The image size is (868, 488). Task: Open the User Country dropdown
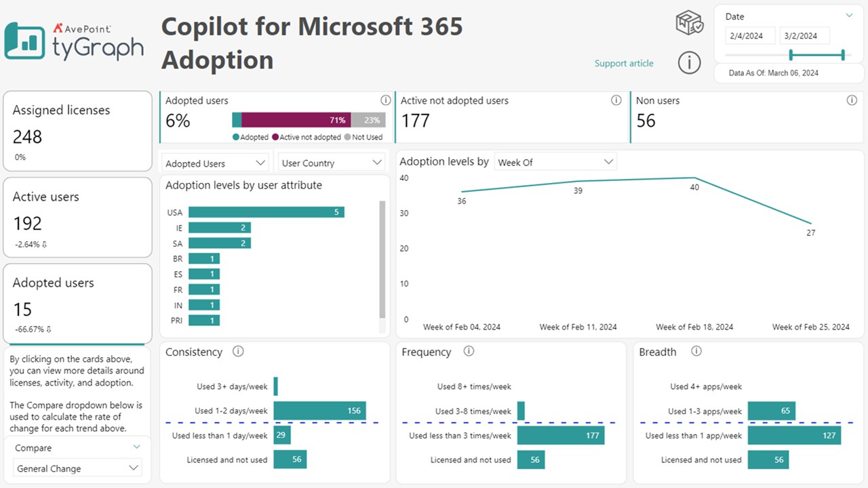click(x=332, y=163)
